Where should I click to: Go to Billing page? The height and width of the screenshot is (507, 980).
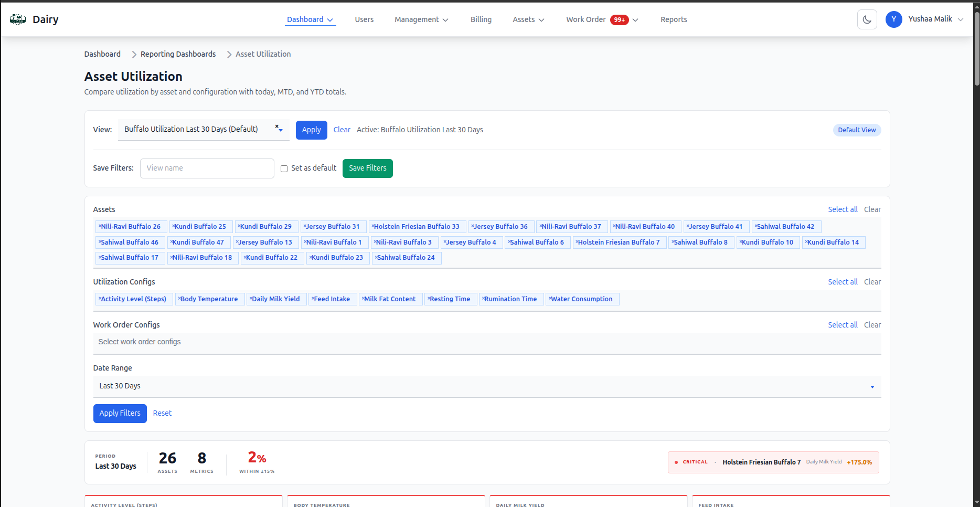(x=481, y=19)
